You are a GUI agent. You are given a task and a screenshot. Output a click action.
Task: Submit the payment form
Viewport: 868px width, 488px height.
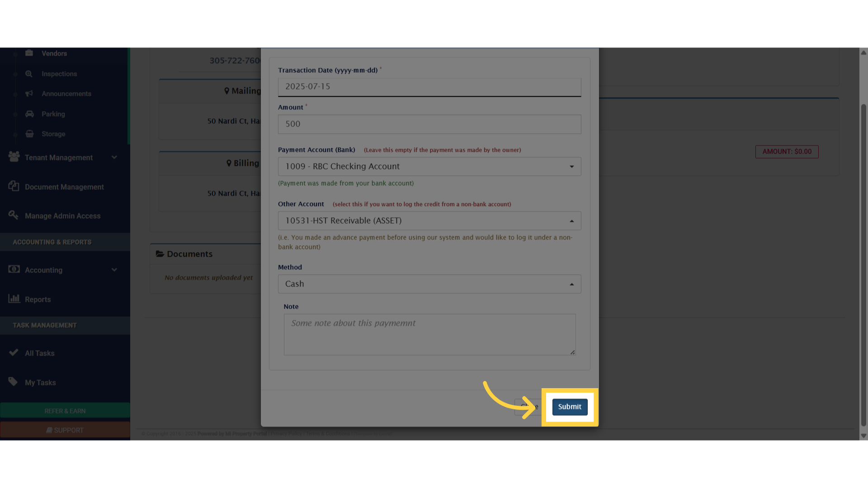click(570, 407)
